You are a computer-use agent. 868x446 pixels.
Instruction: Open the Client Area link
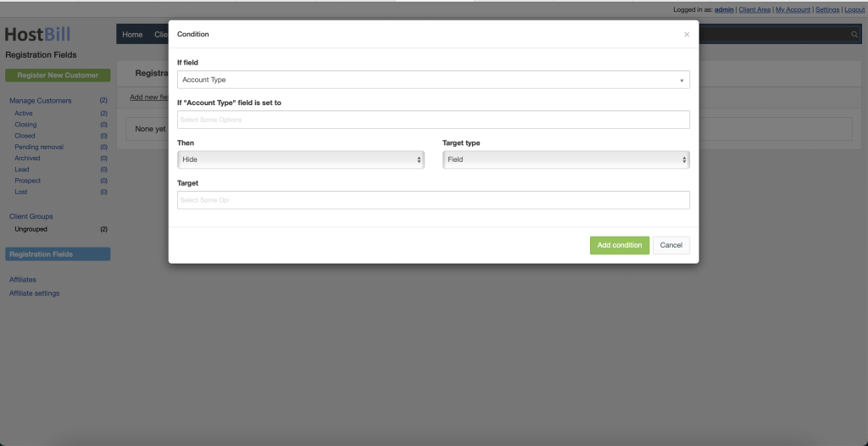[754, 10]
